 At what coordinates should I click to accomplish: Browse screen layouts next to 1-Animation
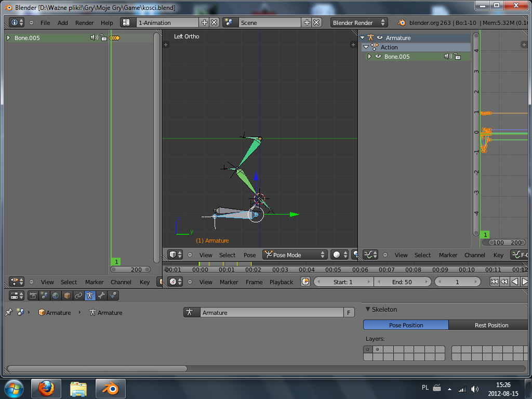tap(128, 23)
